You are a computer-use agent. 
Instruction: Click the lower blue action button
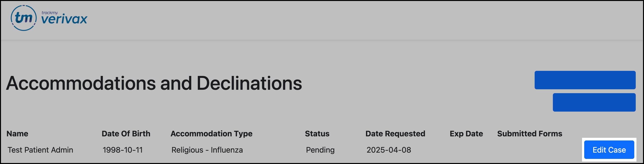[594, 102]
